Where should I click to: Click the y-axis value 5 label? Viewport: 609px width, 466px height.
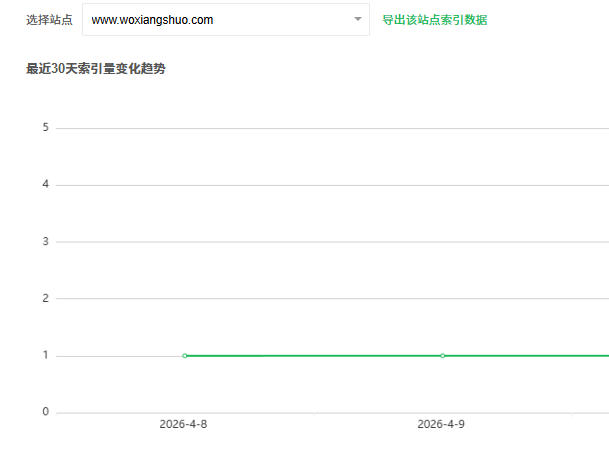click(x=46, y=127)
